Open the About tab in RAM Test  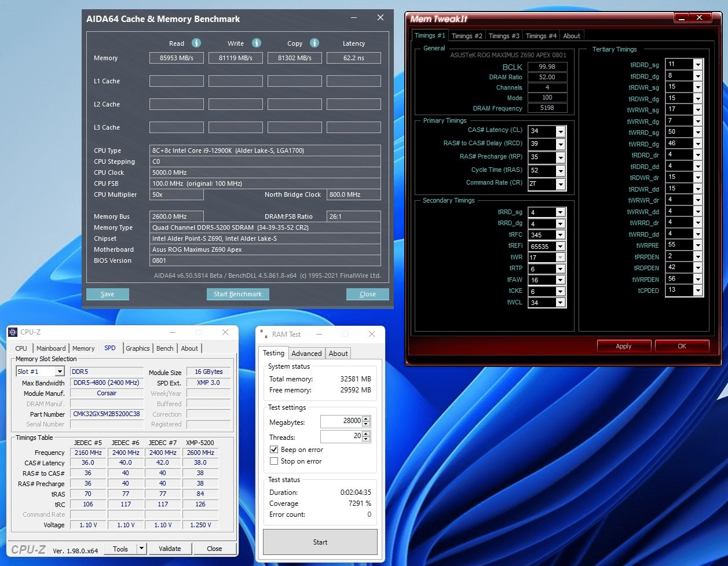tap(338, 354)
